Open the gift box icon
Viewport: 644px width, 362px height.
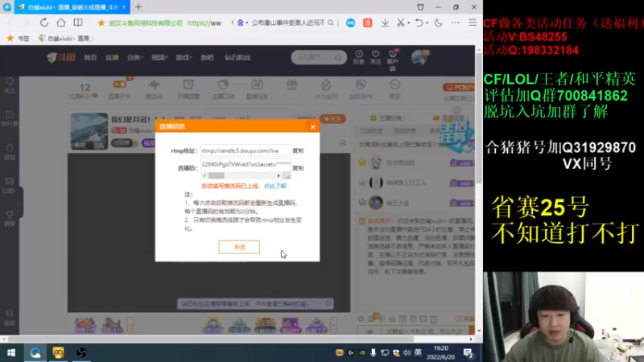click(291, 85)
